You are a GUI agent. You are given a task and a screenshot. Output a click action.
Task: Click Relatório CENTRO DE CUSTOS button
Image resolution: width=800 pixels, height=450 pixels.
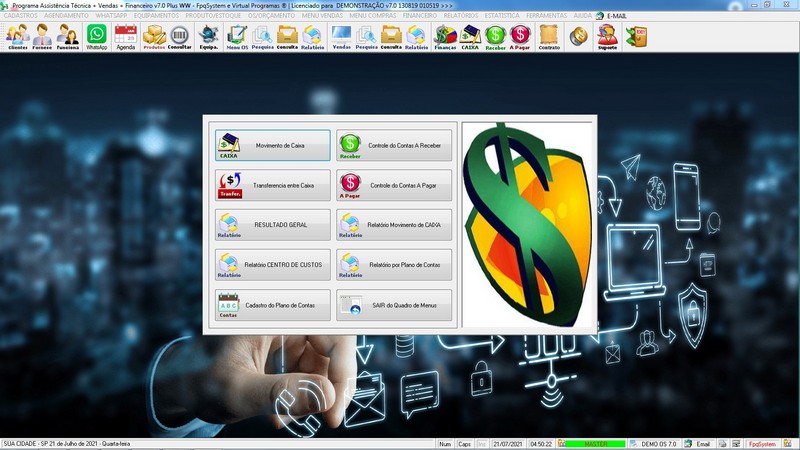click(272, 265)
